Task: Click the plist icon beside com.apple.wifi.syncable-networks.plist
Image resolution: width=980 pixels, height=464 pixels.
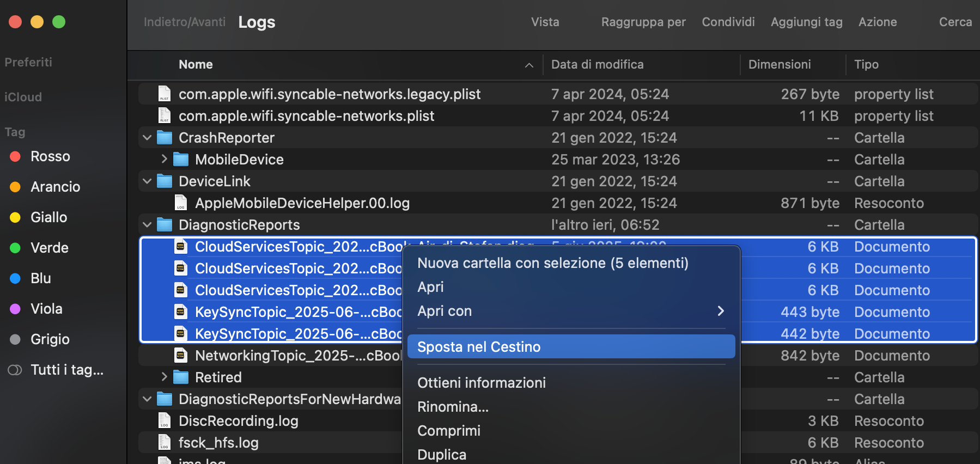Action: [165, 115]
